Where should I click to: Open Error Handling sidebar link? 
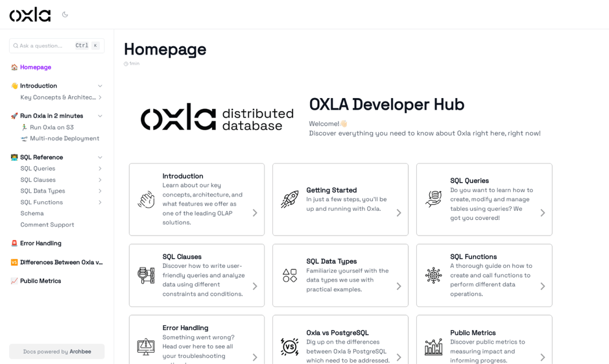point(41,243)
